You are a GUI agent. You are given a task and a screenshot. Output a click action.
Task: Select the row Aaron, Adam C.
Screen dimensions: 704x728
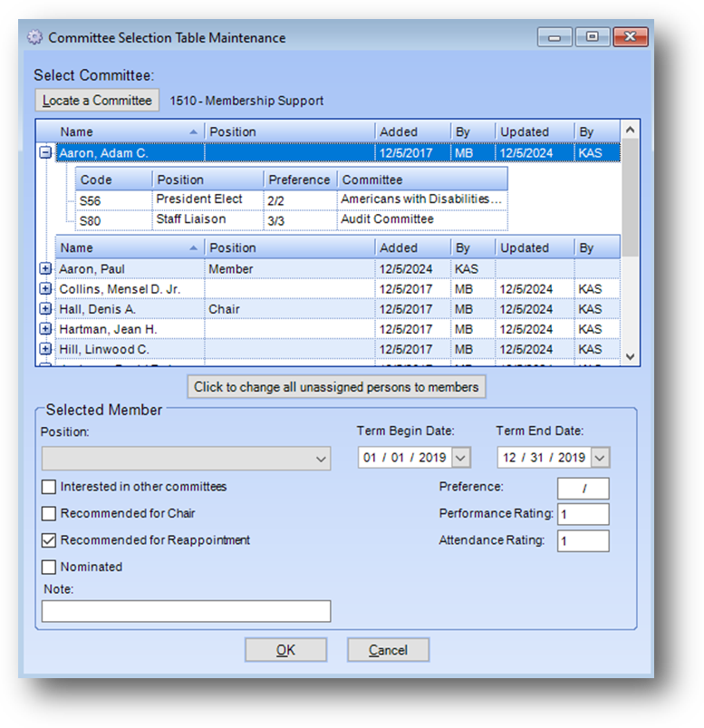point(338,152)
